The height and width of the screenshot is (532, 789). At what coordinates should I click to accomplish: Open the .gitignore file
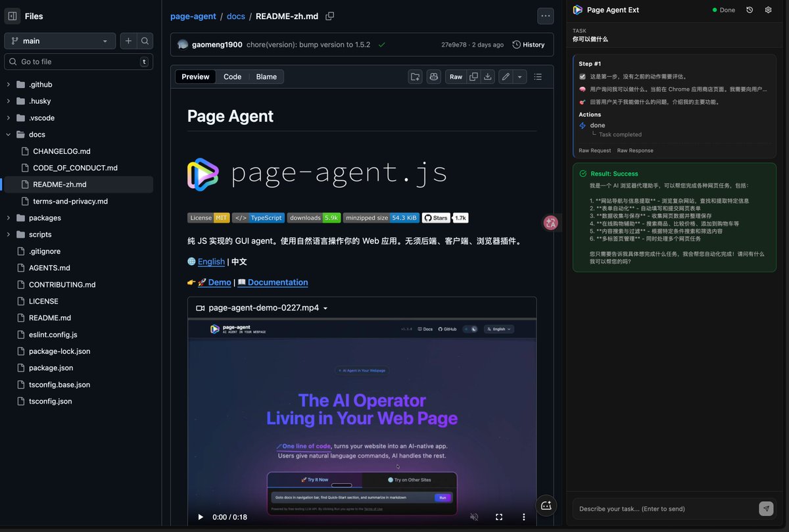[x=45, y=252]
